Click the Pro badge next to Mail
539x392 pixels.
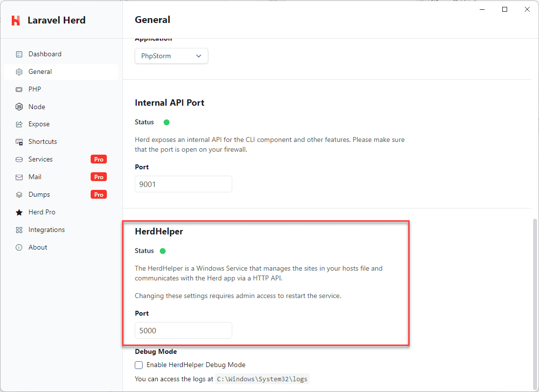[x=98, y=177]
